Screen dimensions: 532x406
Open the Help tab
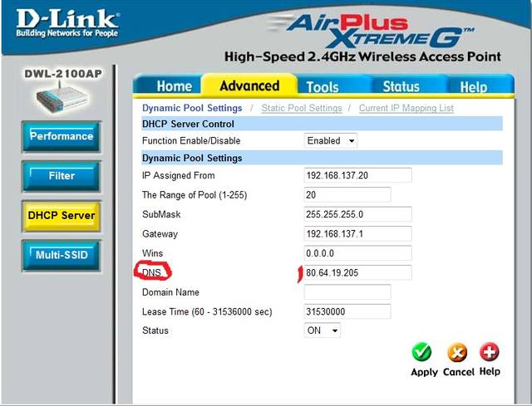click(474, 87)
